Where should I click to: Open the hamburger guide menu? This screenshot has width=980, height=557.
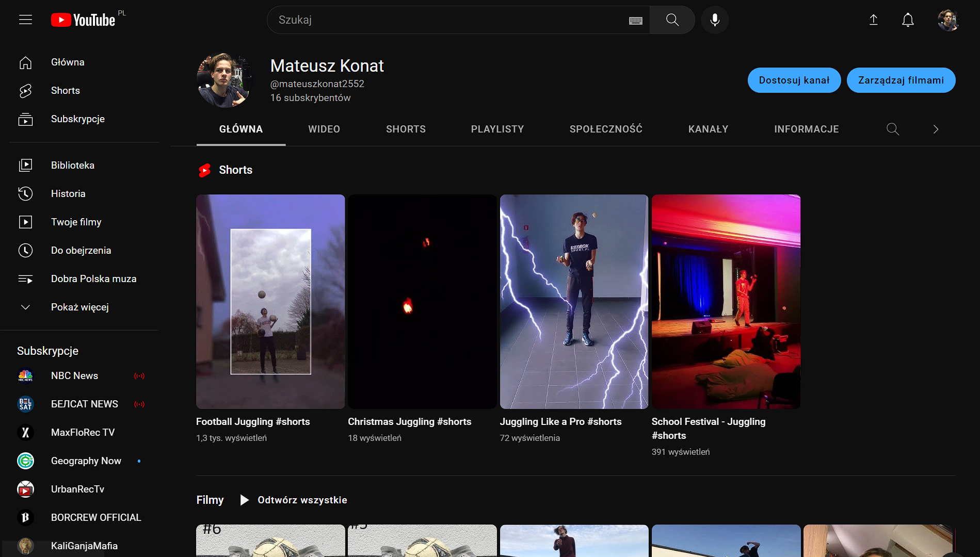click(25, 20)
